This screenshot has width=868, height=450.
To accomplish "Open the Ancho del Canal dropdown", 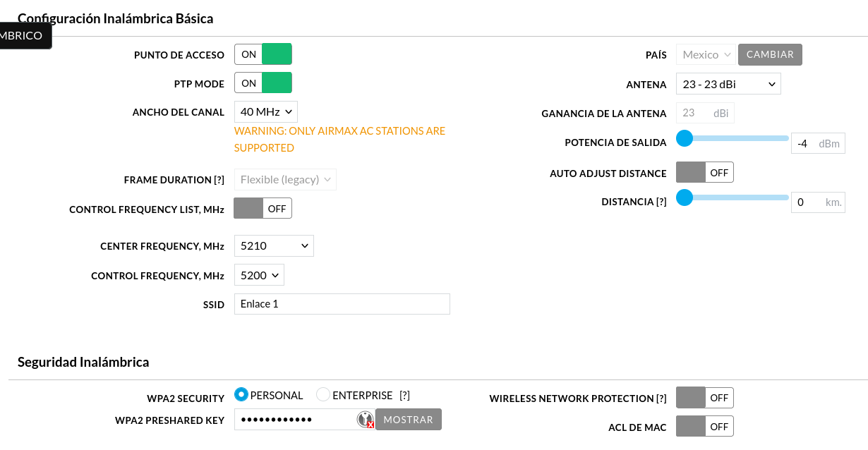I will point(265,111).
